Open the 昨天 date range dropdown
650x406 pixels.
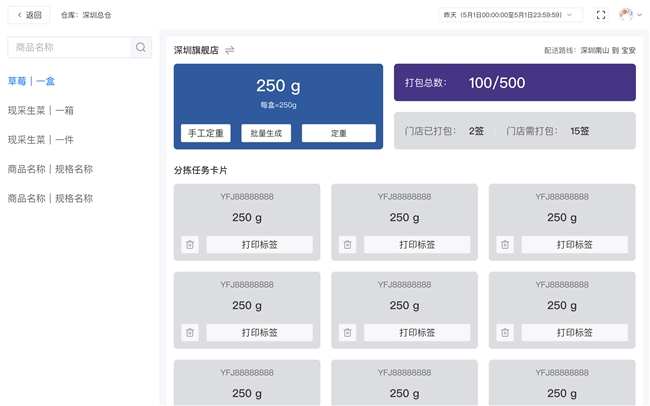(510, 15)
